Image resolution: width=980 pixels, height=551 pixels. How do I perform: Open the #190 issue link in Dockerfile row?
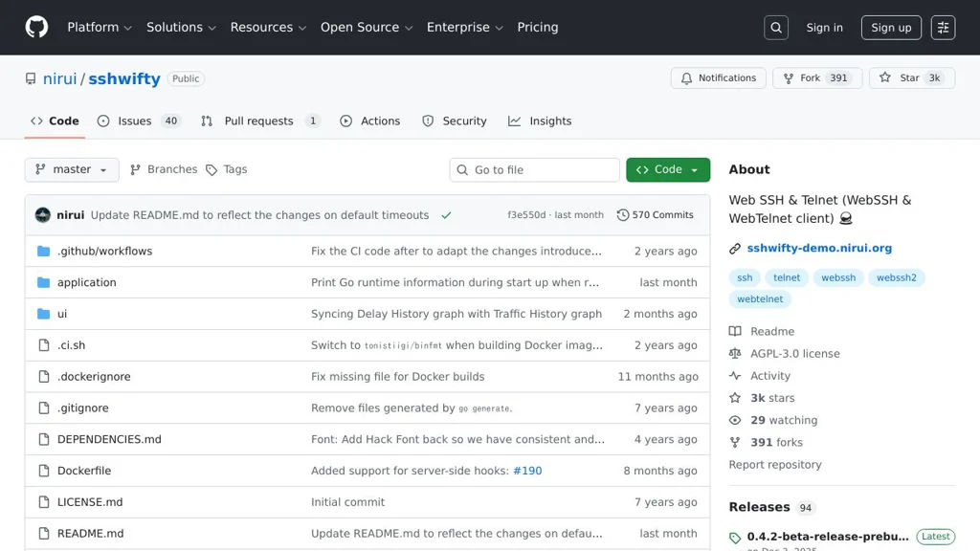527,471
